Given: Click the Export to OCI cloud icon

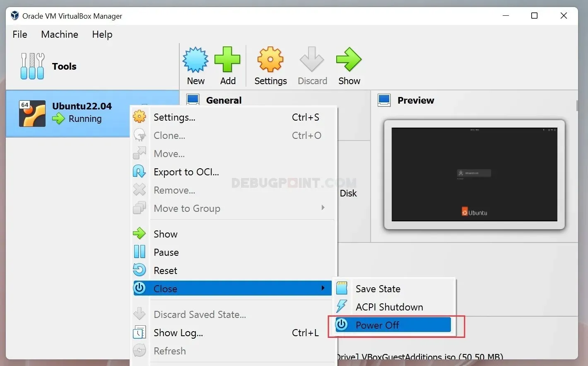Looking at the screenshot, I should (x=140, y=172).
